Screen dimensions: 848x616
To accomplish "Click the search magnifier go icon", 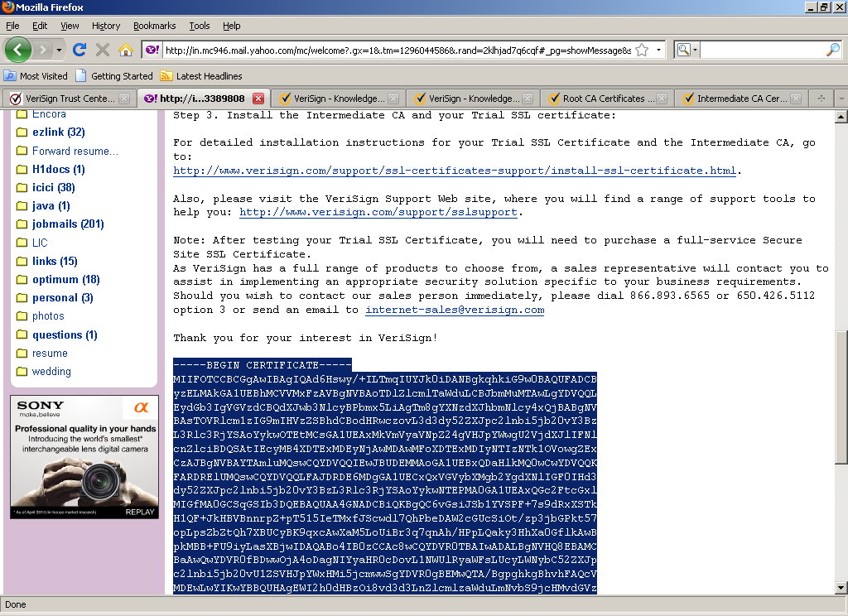I will (x=833, y=50).
